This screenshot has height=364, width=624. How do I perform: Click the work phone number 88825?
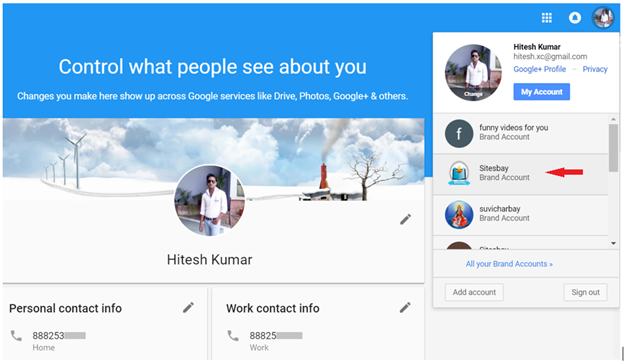pos(276,336)
